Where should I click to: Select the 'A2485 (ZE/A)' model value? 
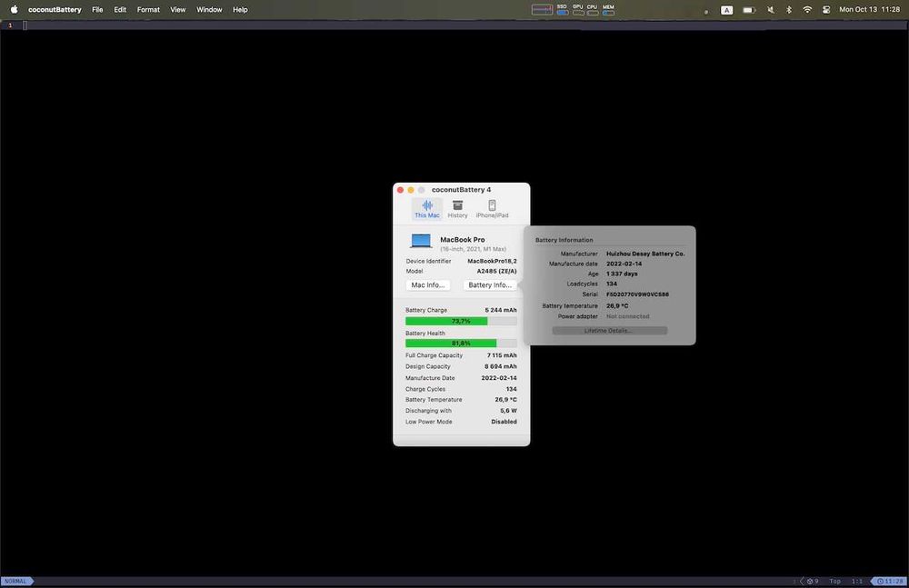coord(496,271)
